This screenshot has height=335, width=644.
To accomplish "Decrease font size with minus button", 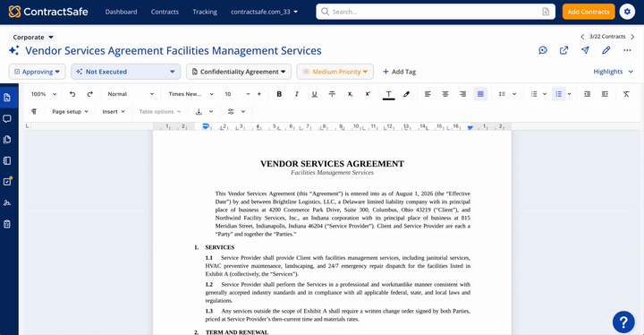I will pos(248,94).
